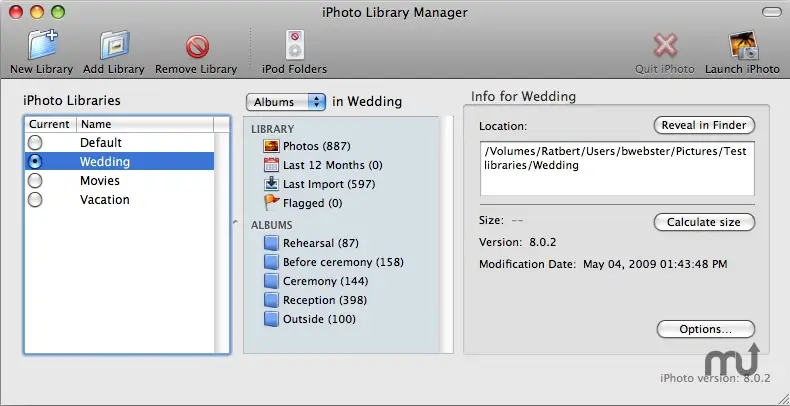Toggle the toolbar with the pill button

771,12
